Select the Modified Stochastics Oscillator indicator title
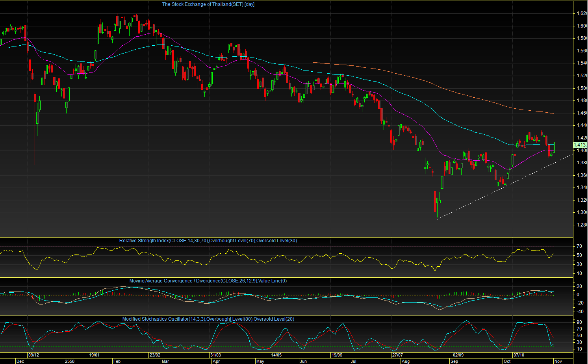This screenshot has width=588, height=364. [x=208, y=319]
